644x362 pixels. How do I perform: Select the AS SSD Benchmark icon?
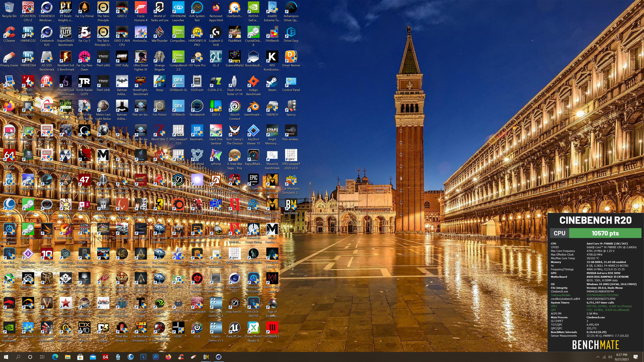(47, 61)
